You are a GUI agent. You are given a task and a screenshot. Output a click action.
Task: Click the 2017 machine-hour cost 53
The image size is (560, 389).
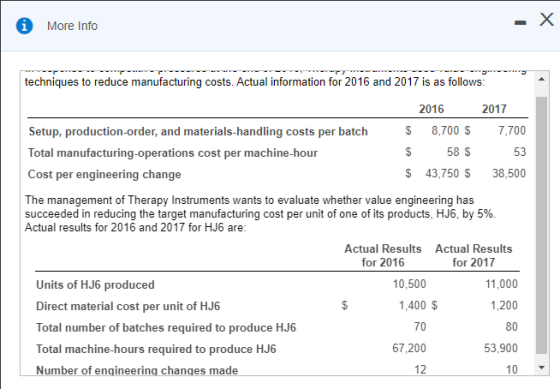click(520, 152)
